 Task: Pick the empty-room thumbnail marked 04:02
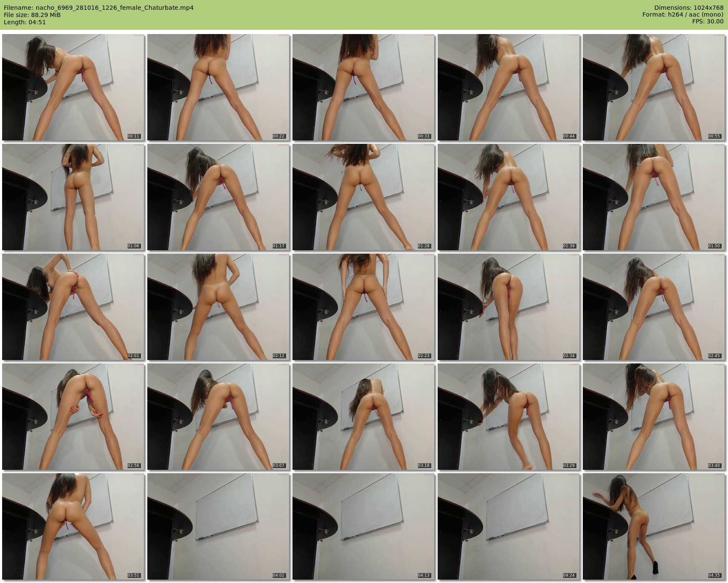click(x=218, y=526)
